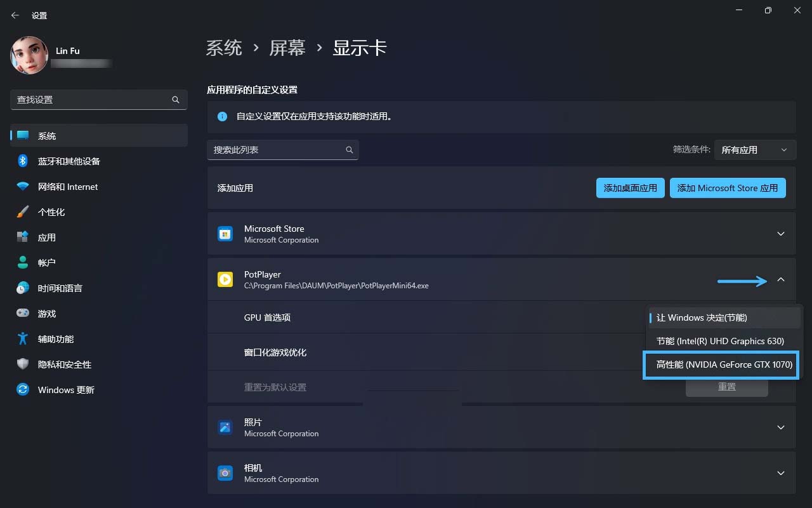The width and height of the screenshot is (812, 508).
Task: Open 帐户 settings page
Action: [99, 263]
